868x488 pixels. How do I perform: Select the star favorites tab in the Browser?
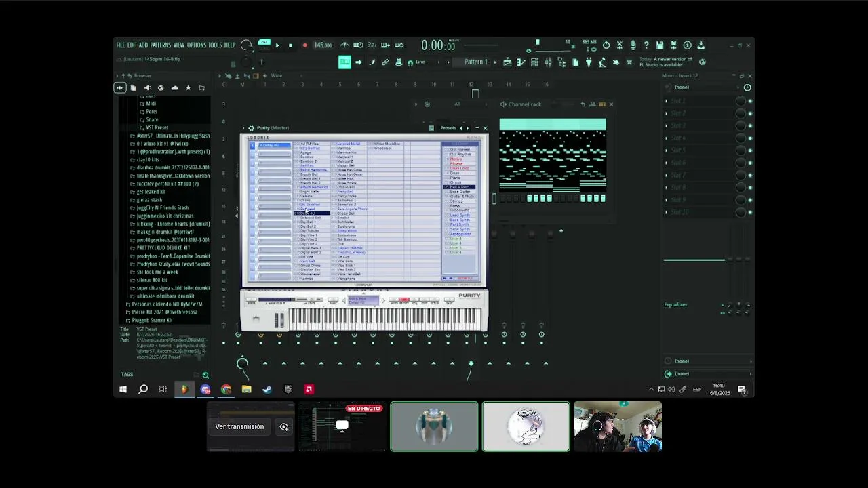click(188, 87)
